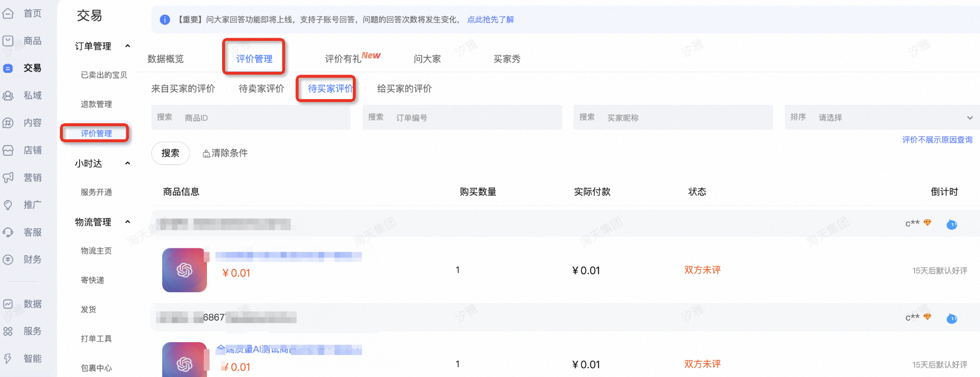Open the 点此抢先了解 link
980x377 pixels.
[490, 20]
